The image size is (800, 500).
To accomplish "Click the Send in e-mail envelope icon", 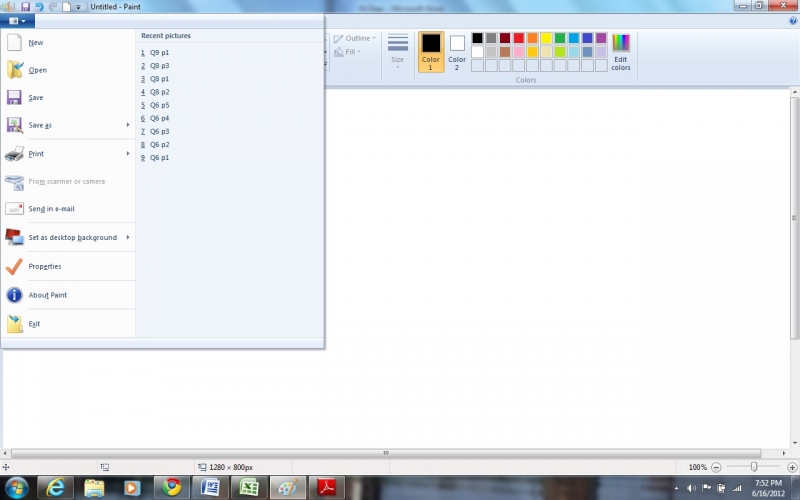I will (x=14, y=209).
